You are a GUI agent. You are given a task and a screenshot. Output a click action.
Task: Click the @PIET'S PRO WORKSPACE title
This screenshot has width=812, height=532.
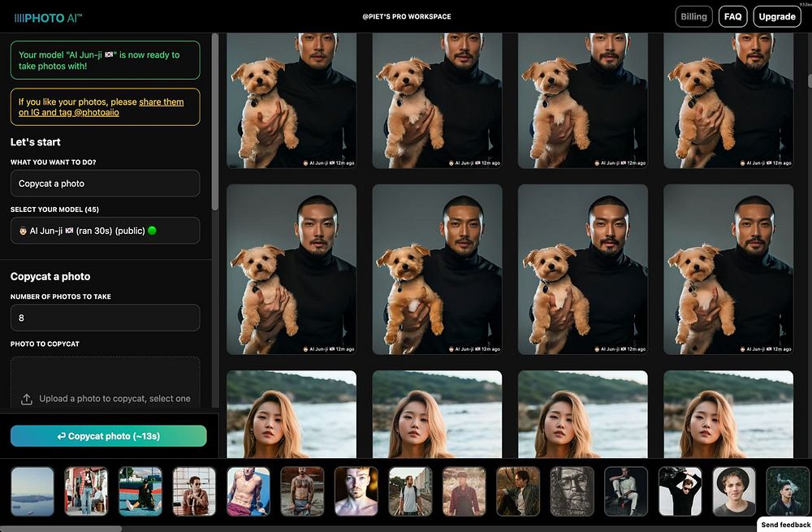(x=407, y=16)
